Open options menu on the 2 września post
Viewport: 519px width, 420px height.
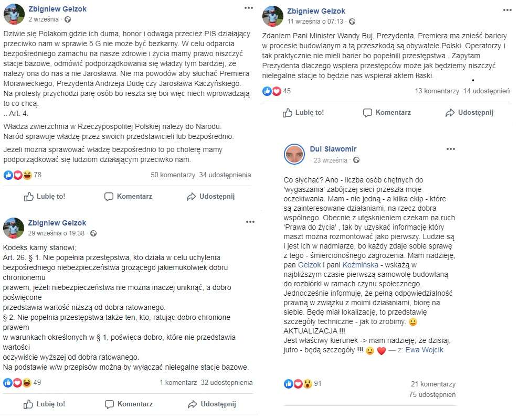pos(249,8)
